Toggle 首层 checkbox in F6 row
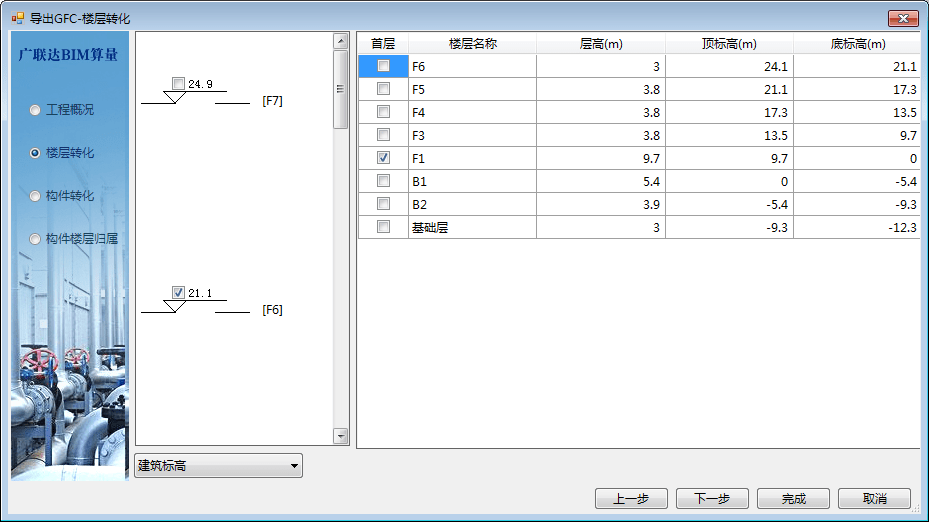Screen dimensions: 929x522 click(x=383, y=66)
